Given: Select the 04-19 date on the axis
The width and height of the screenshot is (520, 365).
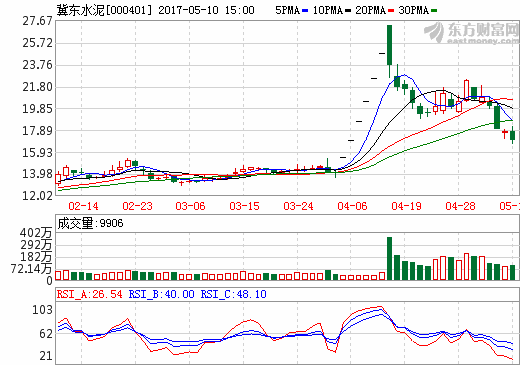Looking at the screenshot, I should 406,206.
